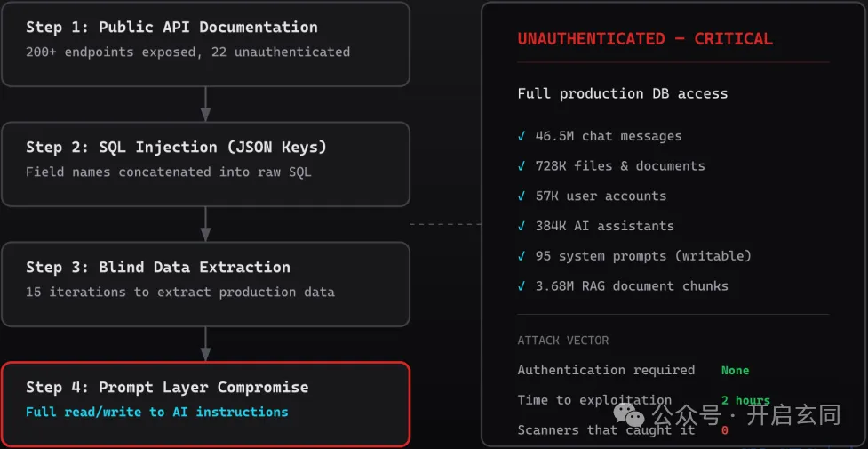Click the checkmark beside 57K user accounts
The height and width of the screenshot is (449, 868).
(521, 196)
